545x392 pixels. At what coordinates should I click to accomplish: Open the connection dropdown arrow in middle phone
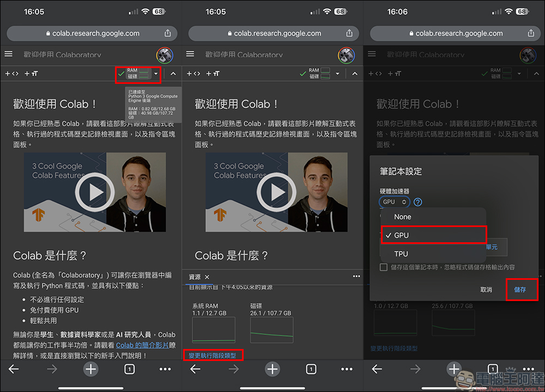337,73
